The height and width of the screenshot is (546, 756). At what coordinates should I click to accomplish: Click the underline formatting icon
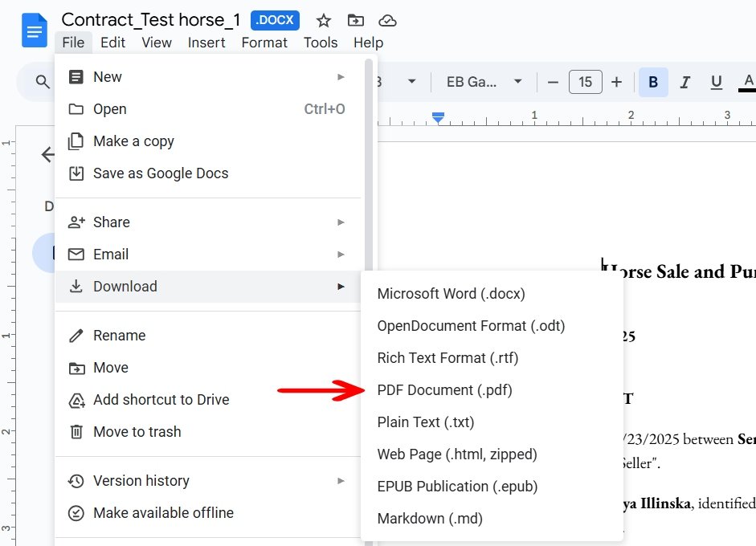point(716,82)
